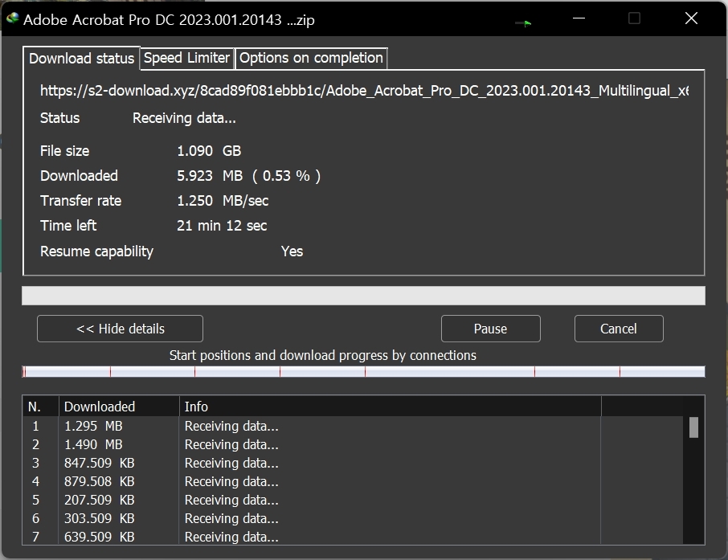Minimize the download window
Viewport: 728px width, 560px height.
[x=579, y=18]
